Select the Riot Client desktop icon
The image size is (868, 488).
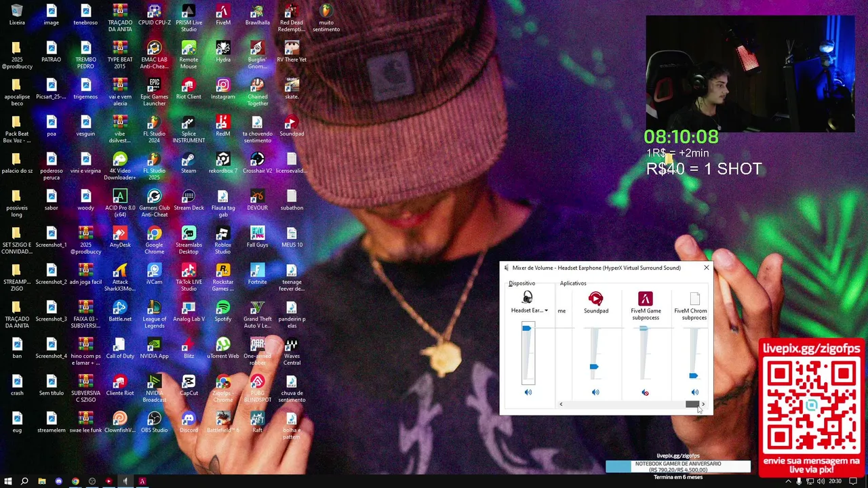point(189,89)
